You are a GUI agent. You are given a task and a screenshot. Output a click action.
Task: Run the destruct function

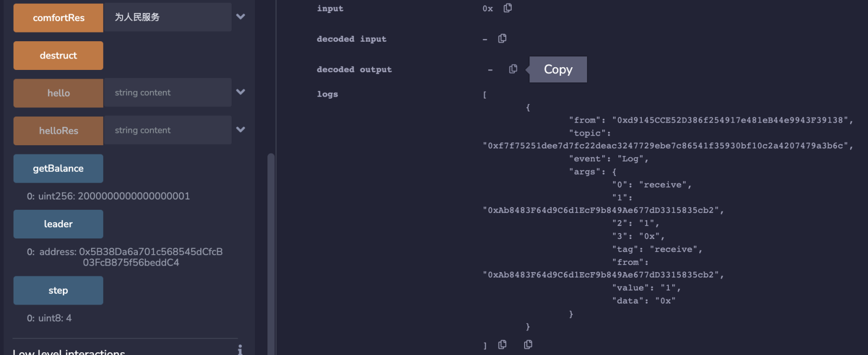coord(58,55)
